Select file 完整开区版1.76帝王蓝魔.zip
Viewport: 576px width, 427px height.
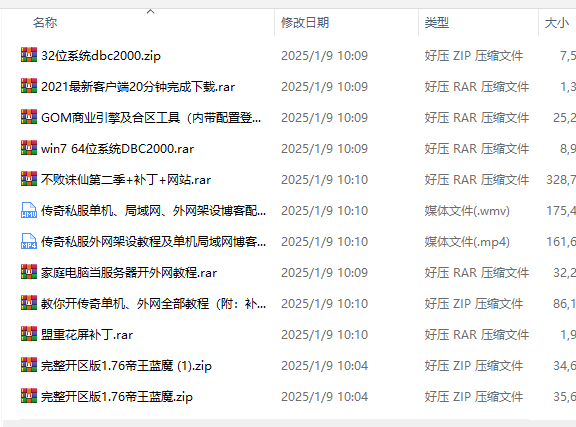(x=117, y=397)
